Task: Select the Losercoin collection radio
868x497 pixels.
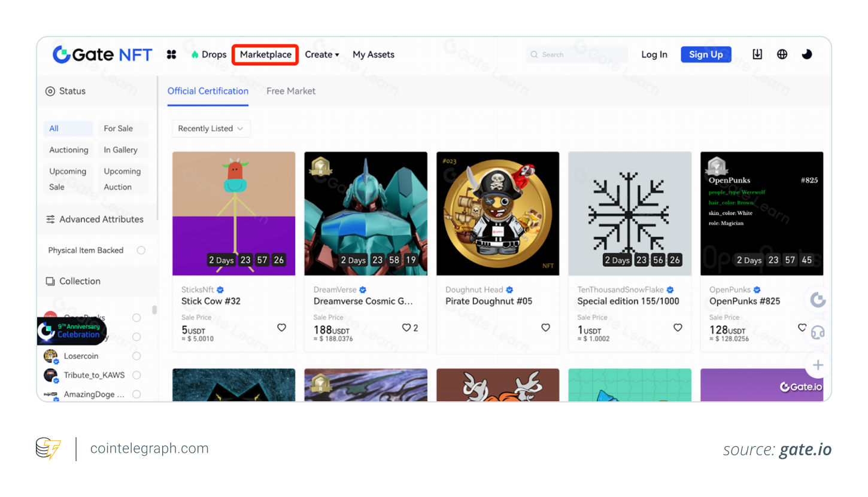Action: click(x=136, y=356)
